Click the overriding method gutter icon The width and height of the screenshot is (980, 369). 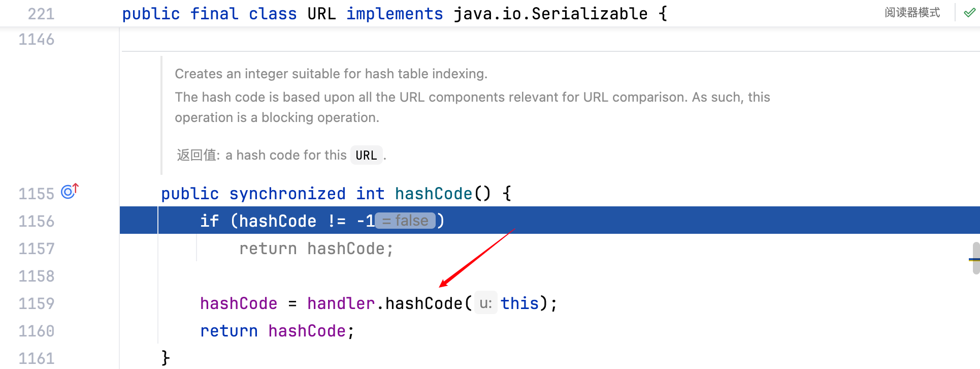[70, 192]
